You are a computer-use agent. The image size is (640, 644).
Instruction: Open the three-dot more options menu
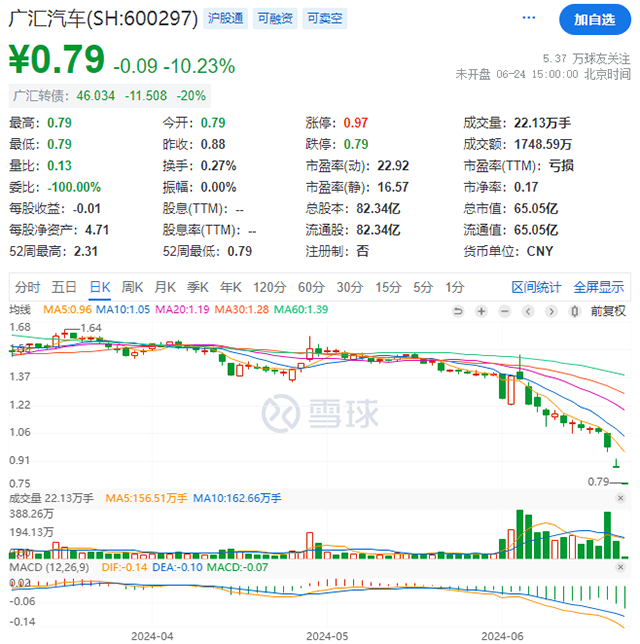pyautogui.click(x=528, y=18)
